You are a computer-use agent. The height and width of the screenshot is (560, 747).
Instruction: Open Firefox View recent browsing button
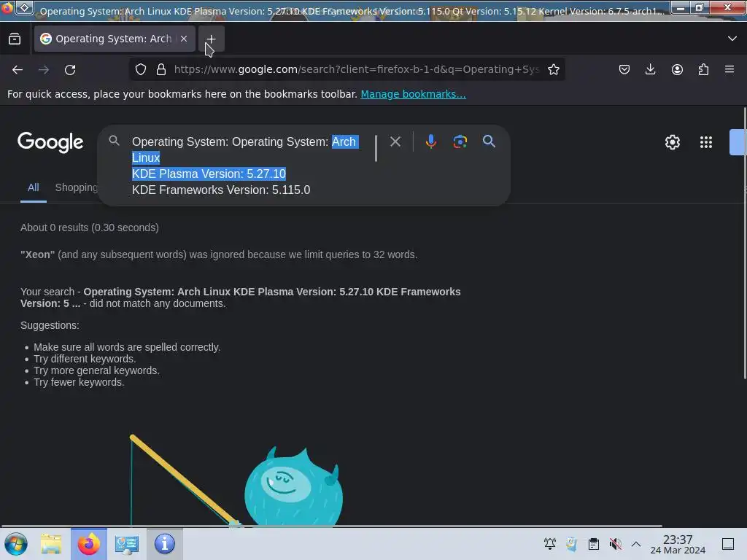tap(15, 39)
